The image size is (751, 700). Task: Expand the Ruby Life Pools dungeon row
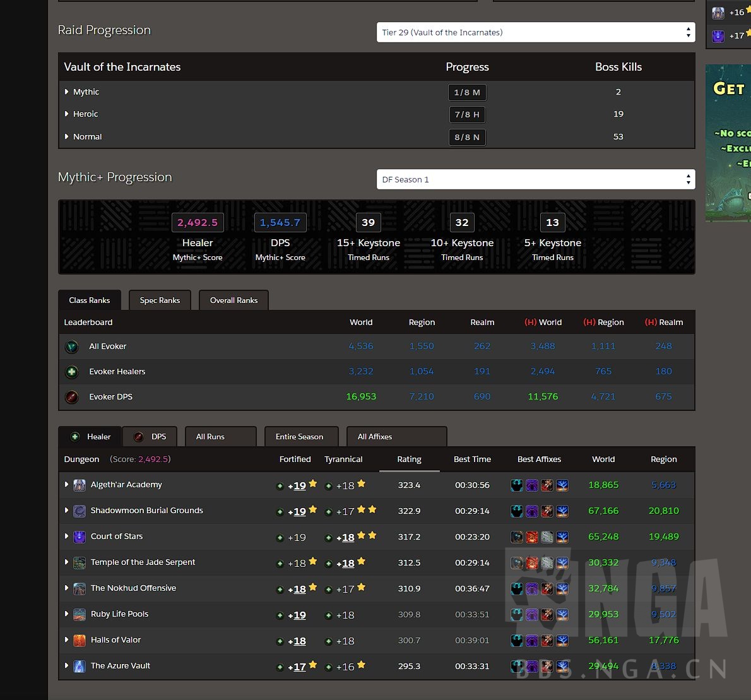point(67,614)
